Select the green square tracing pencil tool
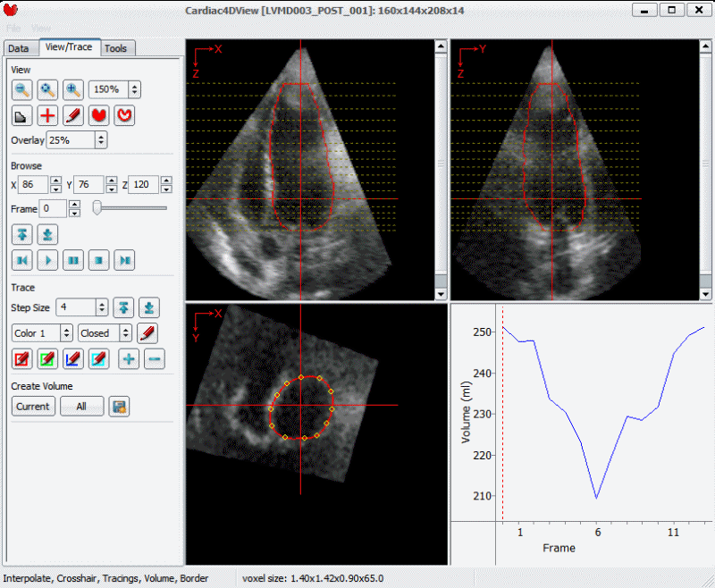Image resolution: width=715 pixels, height=588 pixels. (48, 358)
